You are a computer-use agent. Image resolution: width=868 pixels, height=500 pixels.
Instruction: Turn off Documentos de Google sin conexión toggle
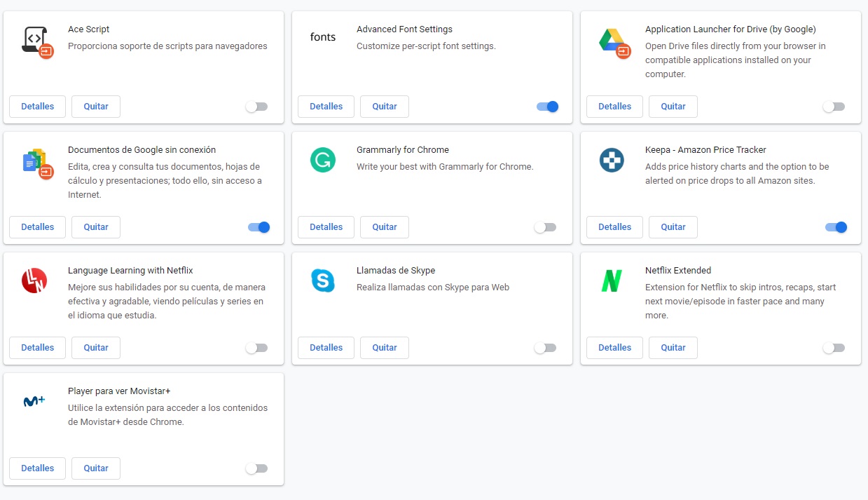tap(259, 227)
